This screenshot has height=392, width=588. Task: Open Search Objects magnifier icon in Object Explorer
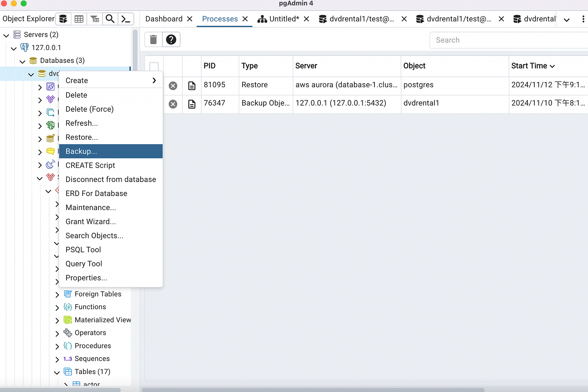pyautogui.click(x=110, y=19)
